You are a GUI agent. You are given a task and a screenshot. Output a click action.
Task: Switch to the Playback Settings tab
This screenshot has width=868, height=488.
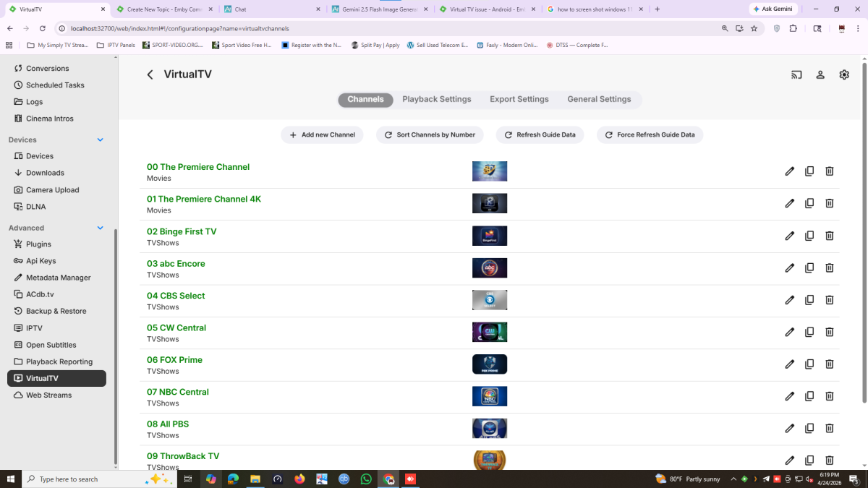pos(437,100)
